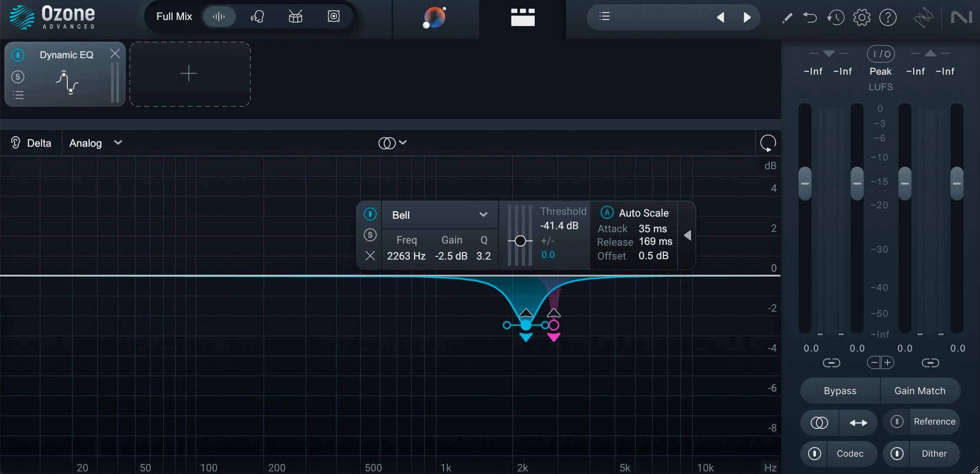The height and width of the screenshot is (474, 980).
Task: Open the preset list icon
Action: pyautogui.click(x=605, y=16)
